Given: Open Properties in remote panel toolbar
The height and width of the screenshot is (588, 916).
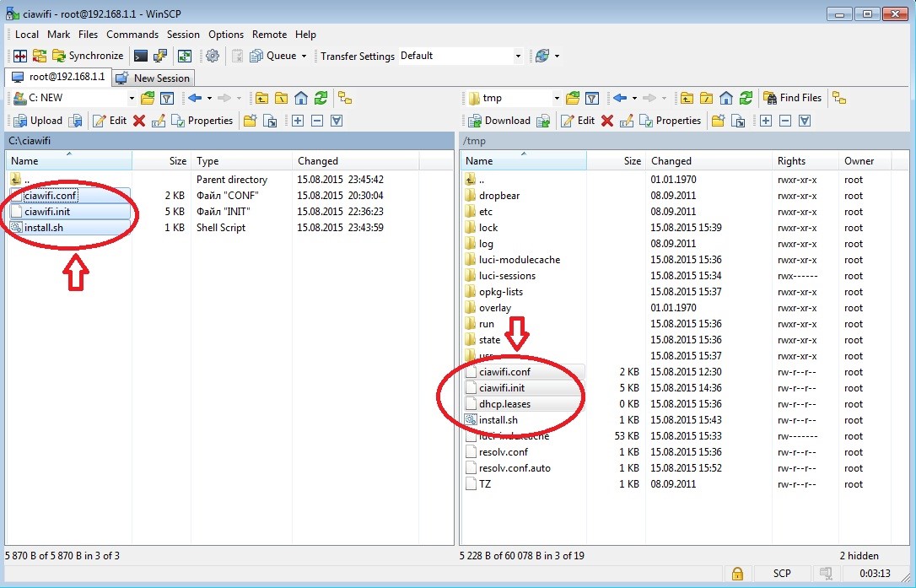Looking at the screenshot, I should (670, 121).
